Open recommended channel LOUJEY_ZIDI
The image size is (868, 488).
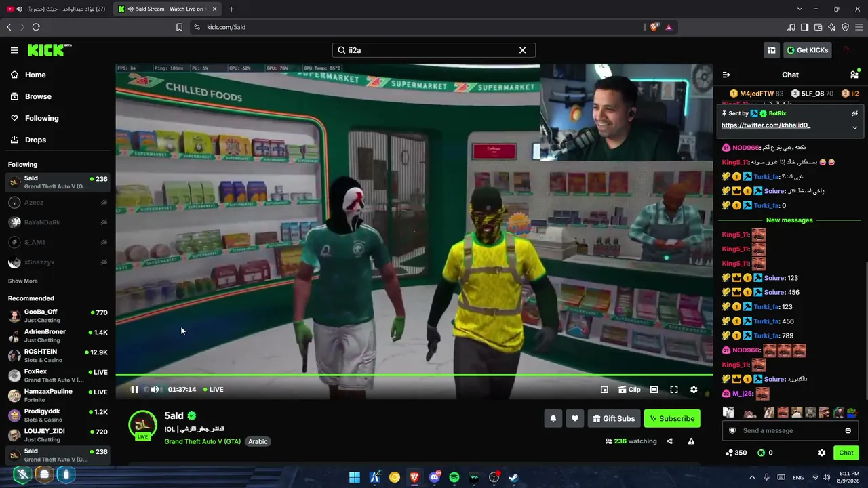point(58,435)
